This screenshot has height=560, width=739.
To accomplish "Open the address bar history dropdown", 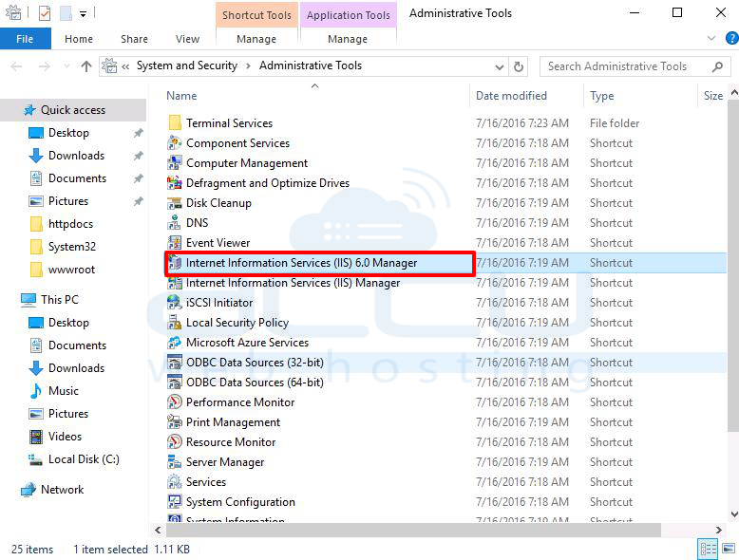I will (x=500, y=66).
